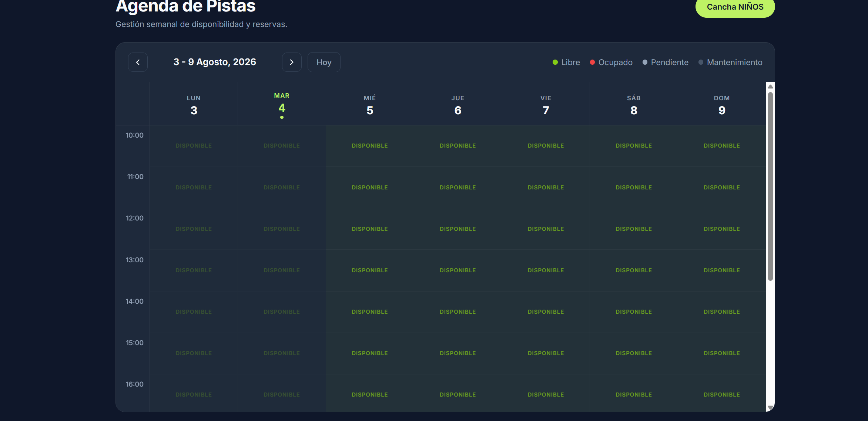Book the Sunday 10:00 Disponible slot

click(x=722, y=146)
